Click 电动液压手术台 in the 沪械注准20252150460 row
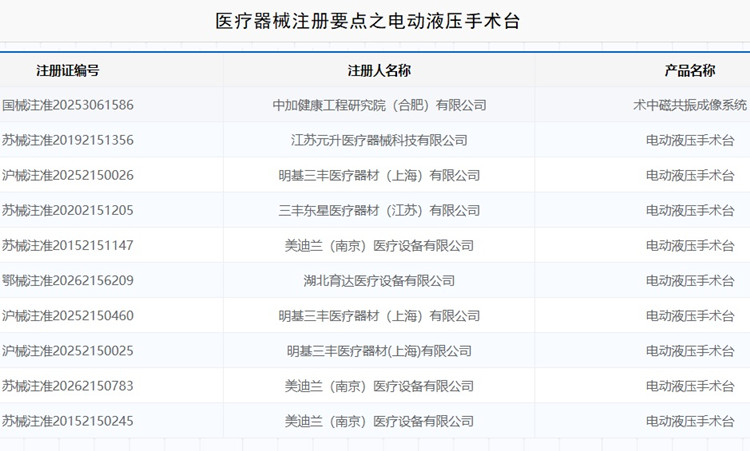This screenshot has width=750, height=451. (690, 316)
